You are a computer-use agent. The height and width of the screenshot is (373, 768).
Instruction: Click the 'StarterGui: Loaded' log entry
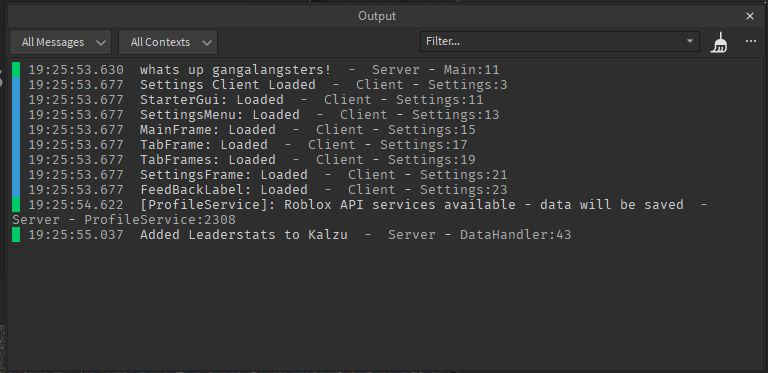tap(212, 100)
